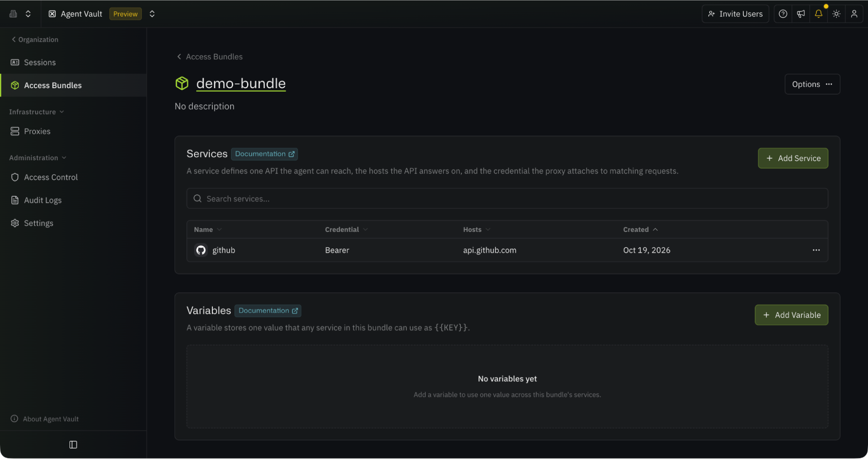868x459 pixels.
Task: Click the No description text
Action: 205,106
